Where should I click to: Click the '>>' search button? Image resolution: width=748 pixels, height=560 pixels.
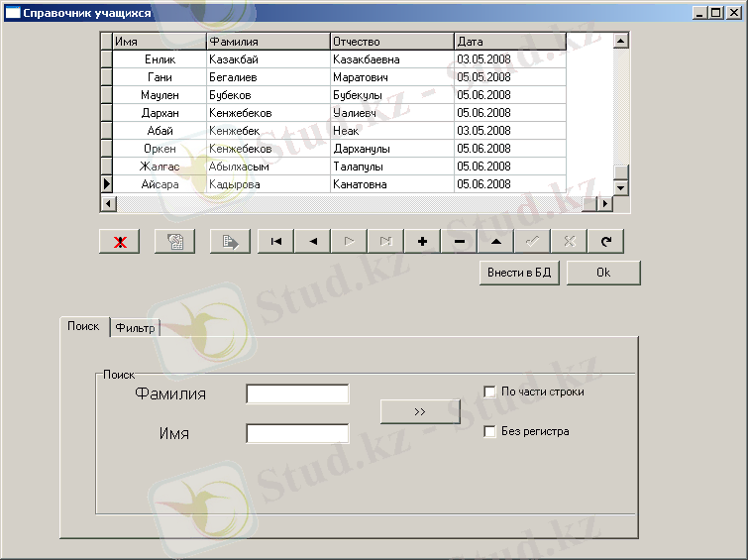(420, 411)
